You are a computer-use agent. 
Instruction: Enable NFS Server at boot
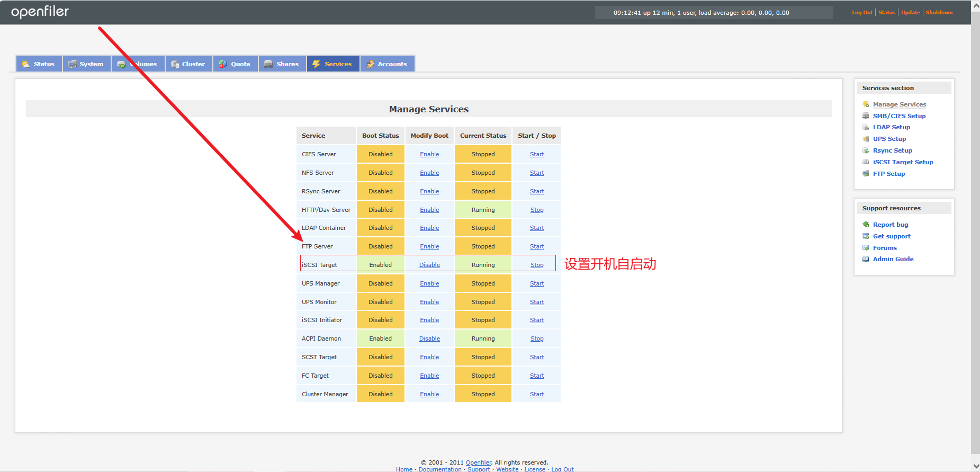point(429,173)
